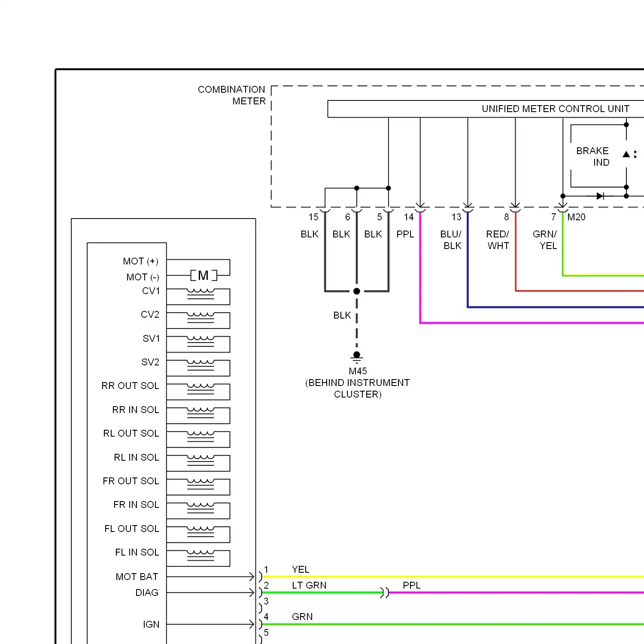The width and height of the screenshot is (644, 644).
Task: Click the MOT BAT label
Action: point(137,577)
